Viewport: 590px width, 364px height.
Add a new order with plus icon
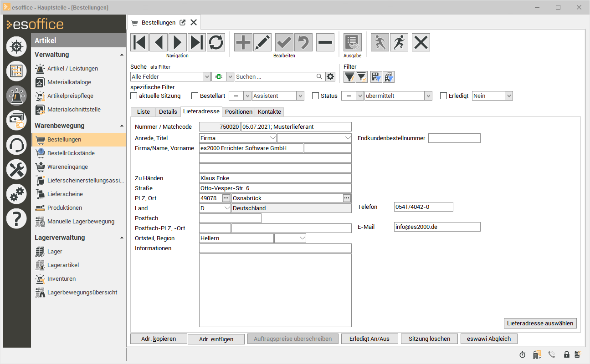[243, 42]
